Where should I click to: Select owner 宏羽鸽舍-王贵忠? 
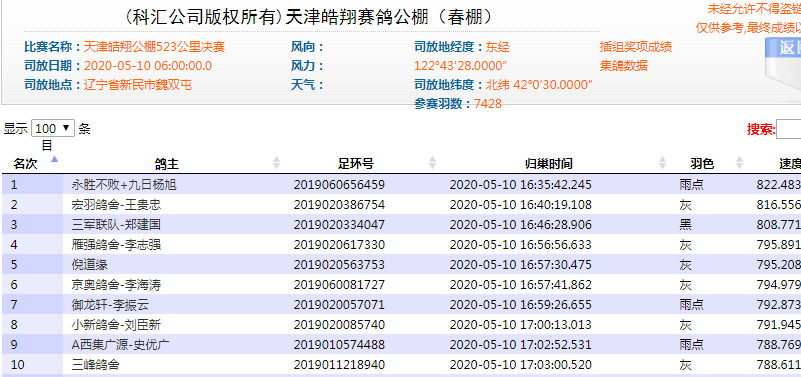pos(116,205)
